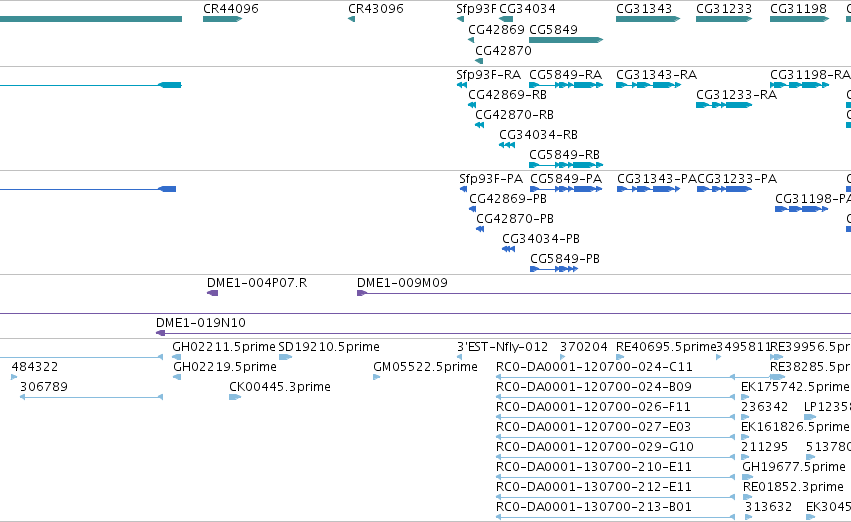The height and width of the screenshot is (522, 851).
Task: Click RC0-DA0001-130700-213-B01
Action: click(x=594, y=507)
